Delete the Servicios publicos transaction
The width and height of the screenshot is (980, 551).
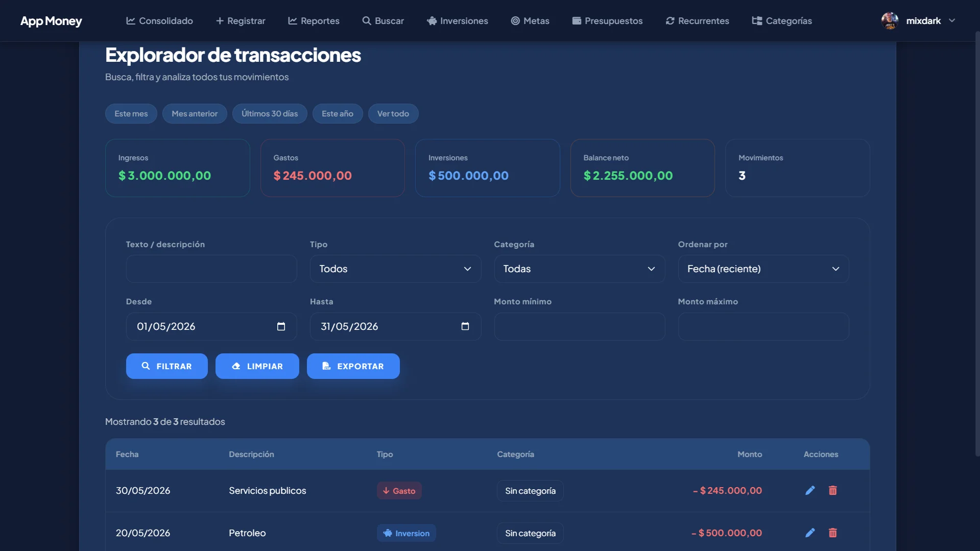click(832, 490)
